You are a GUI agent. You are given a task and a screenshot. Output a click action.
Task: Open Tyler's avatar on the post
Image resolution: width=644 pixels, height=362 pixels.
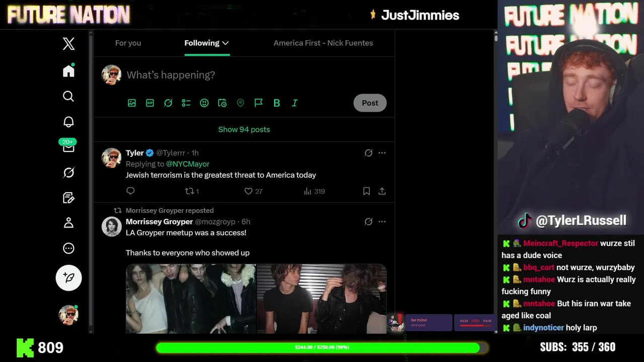click(x=112, y=158)
